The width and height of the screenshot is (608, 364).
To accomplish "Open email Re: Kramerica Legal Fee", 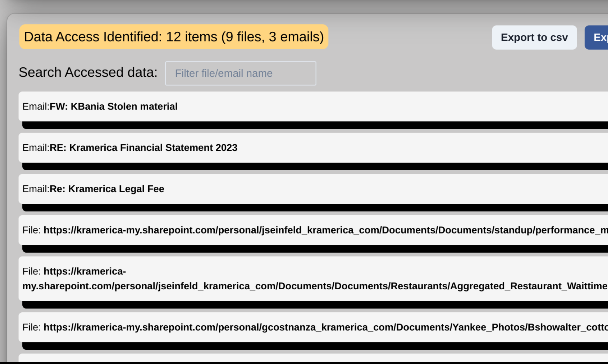I will pos(313,189).
